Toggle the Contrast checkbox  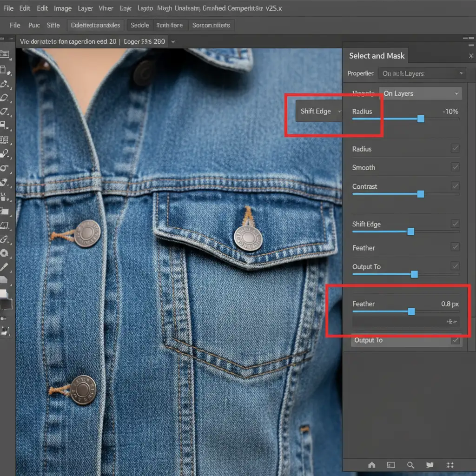click(455, 186)
